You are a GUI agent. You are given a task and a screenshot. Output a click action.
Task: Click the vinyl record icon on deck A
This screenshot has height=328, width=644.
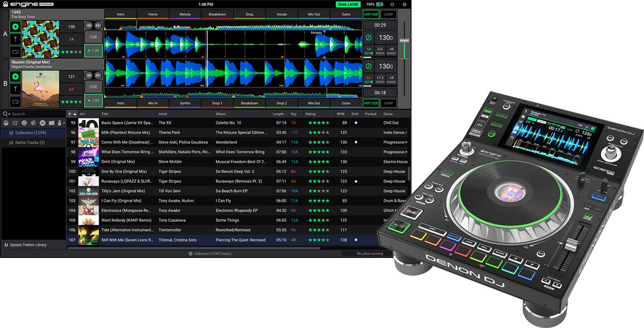pos(15,27)
